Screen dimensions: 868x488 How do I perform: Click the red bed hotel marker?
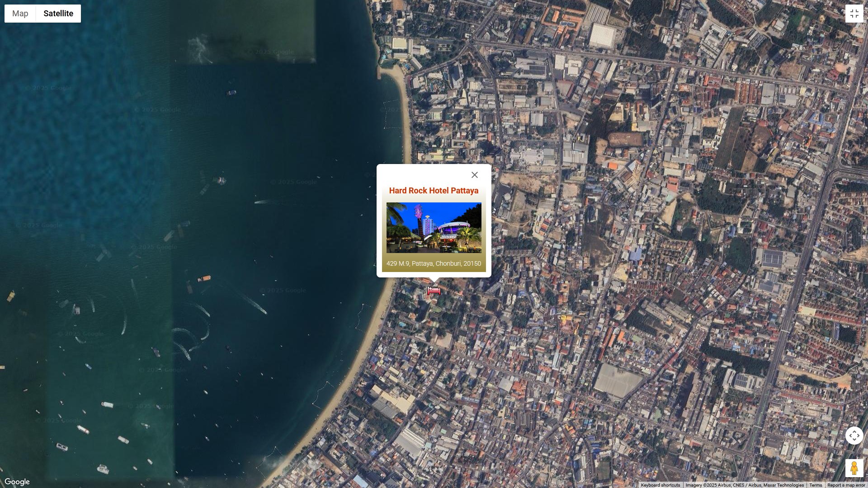pyautogui.click(x=434, y=291)
